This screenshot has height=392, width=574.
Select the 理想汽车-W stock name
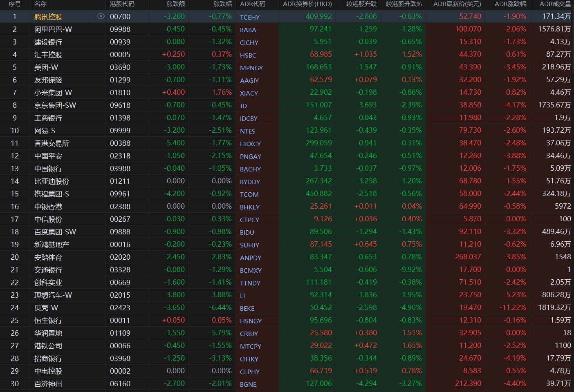[x=53, y=295]
